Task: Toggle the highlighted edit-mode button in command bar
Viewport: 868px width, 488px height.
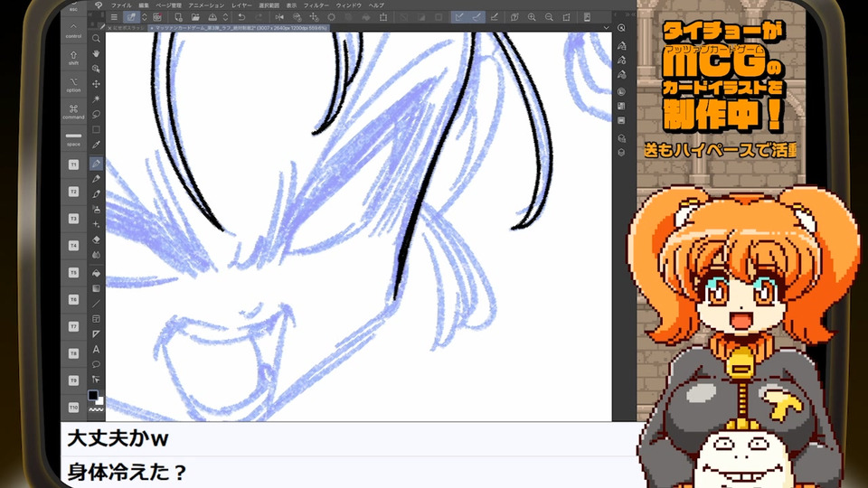Action: click(131, 17)
